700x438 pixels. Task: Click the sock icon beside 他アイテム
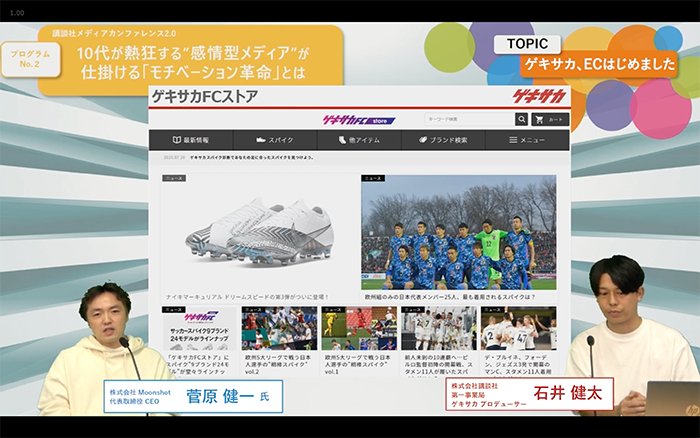coord(342,140)
